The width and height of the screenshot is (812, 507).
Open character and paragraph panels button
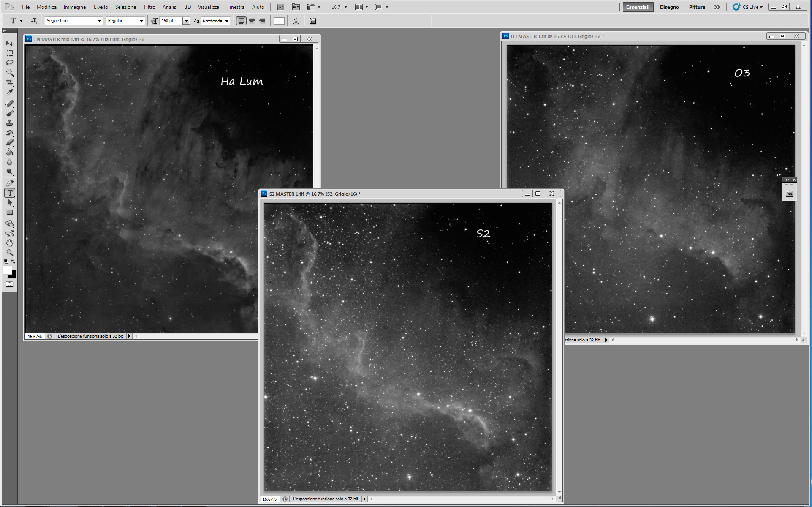(313, 21)
